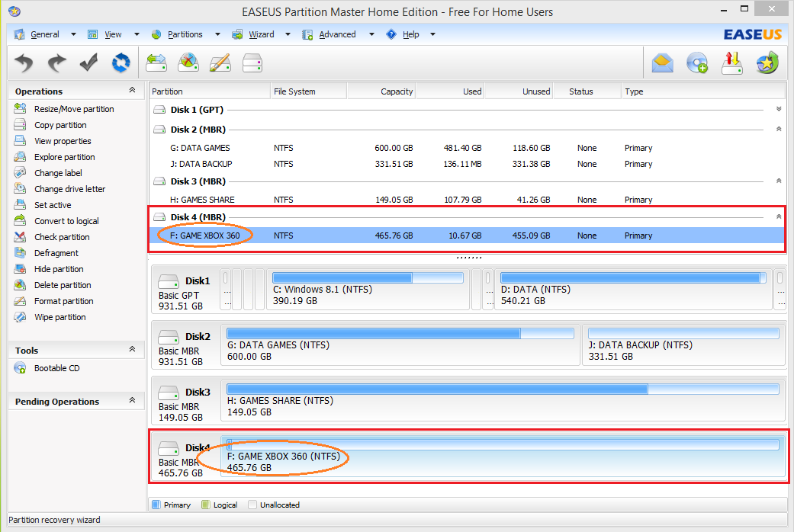The height and width of the screenshot is (532, 794).
Task: Click Hide partition operation
Action: pyautogui.click(x=59, y=269)
